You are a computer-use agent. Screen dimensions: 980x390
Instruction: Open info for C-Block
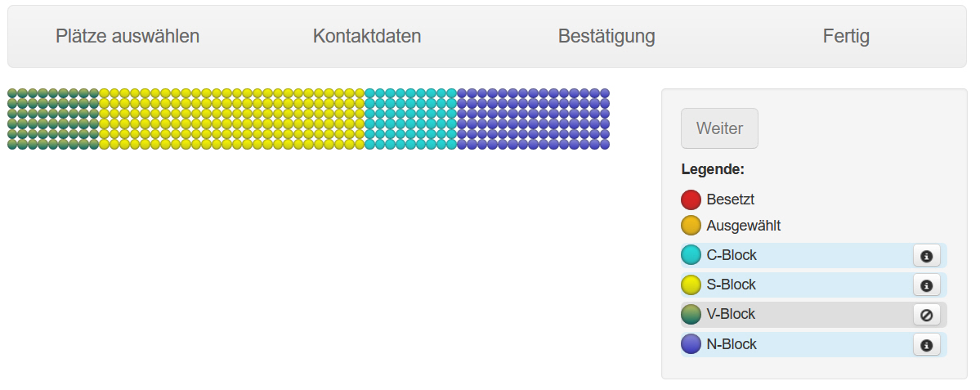[x=926, y=256]
